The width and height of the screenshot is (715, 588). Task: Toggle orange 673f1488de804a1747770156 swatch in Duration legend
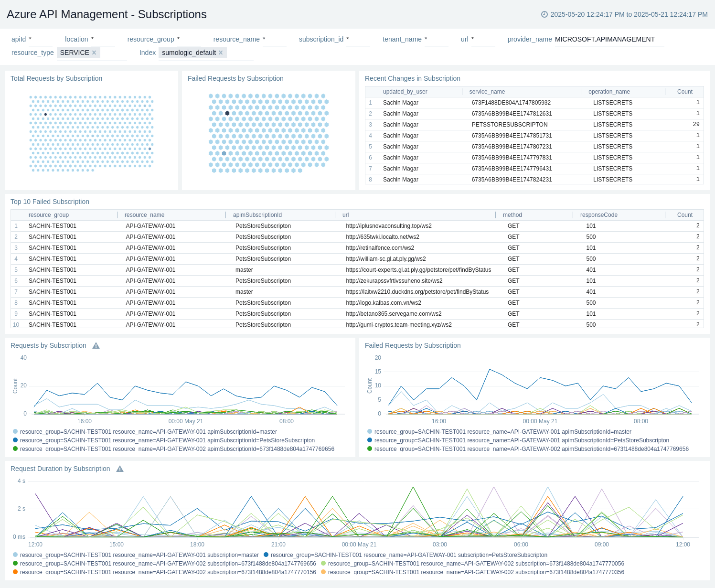coord(15,572)
